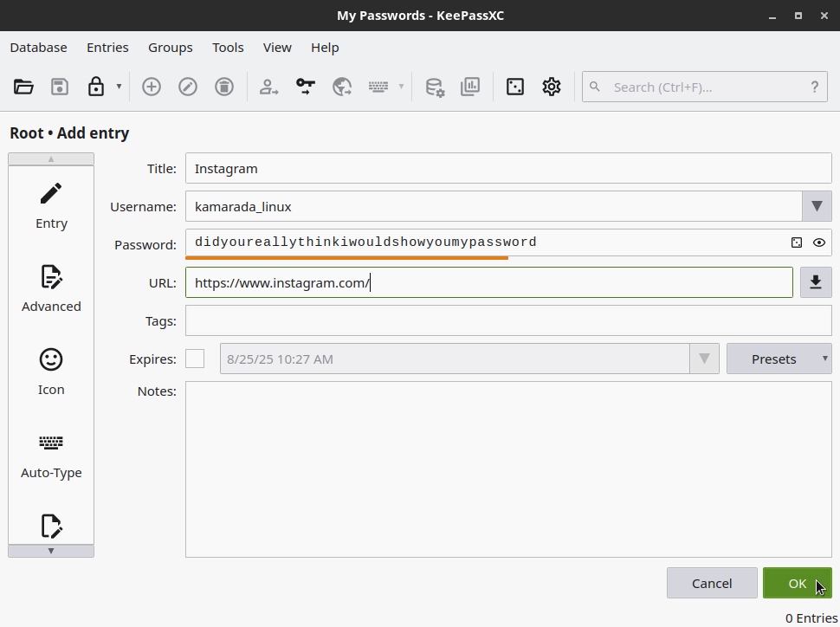Click the password strength indicator bar
This screenshot has height=627, width=840.
coord(346,258)
